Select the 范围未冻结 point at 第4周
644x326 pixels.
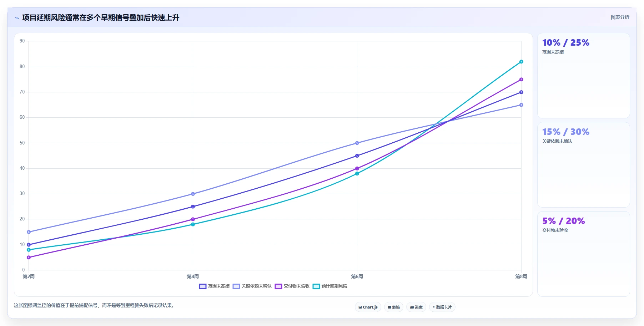coord(193,207)
